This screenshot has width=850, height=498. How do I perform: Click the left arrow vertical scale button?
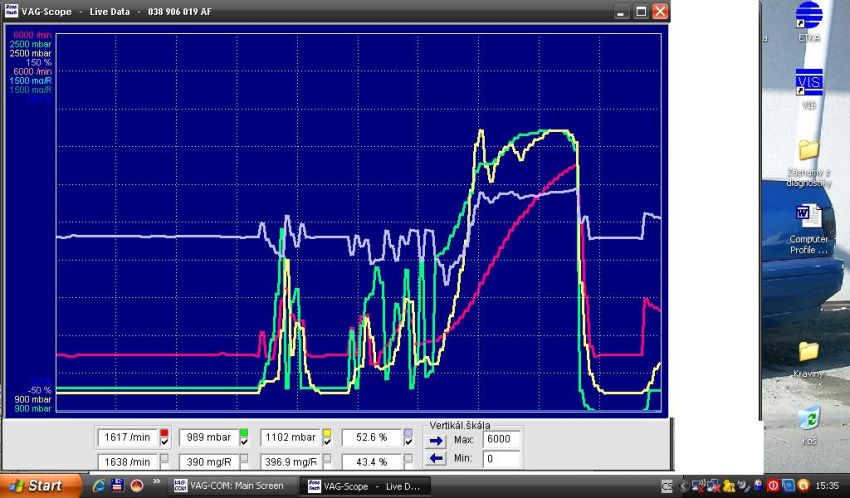pos(437,460)
